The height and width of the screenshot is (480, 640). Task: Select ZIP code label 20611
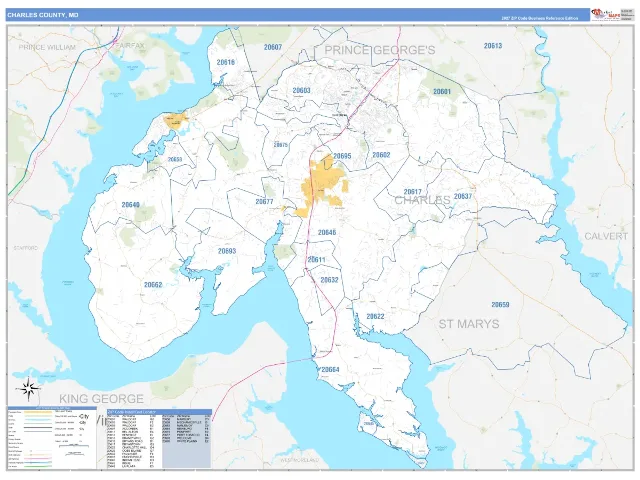pos(316,260)
